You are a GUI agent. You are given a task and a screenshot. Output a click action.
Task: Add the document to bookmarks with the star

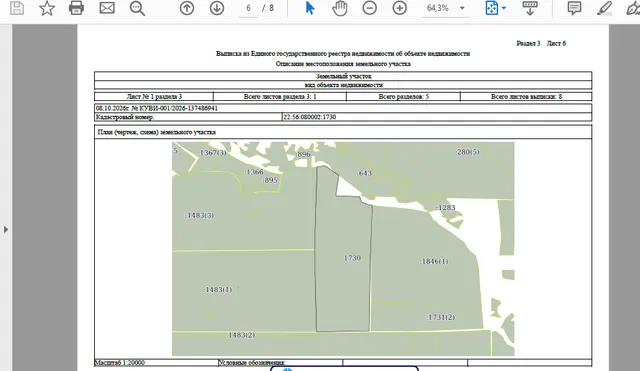47,8
